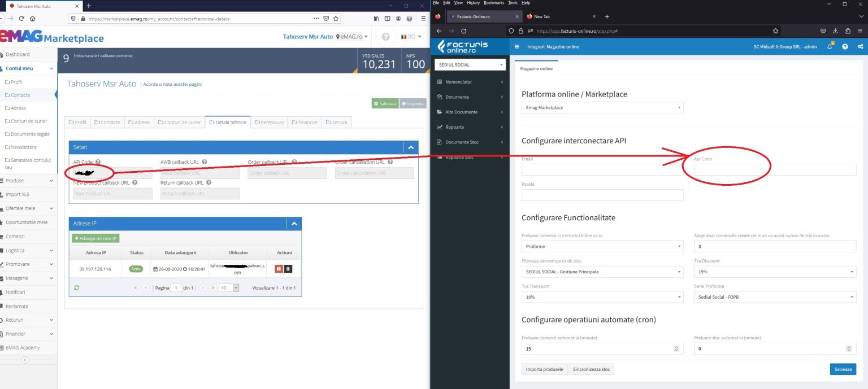The width and height of the screenshot is (868, 389).
Task: Bookmark the Facturis page with star icon
Action: pyautogui.click(x=775, y=31)
